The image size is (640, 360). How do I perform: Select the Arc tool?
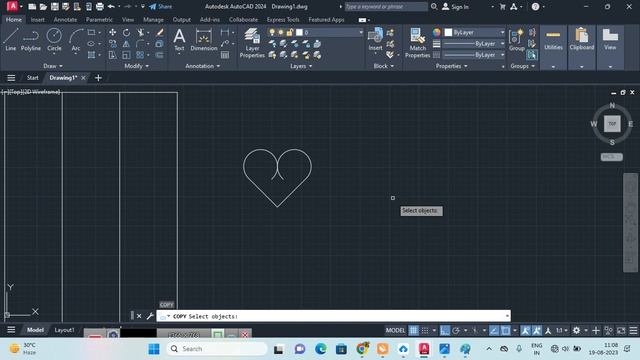[x=76, y=40]
